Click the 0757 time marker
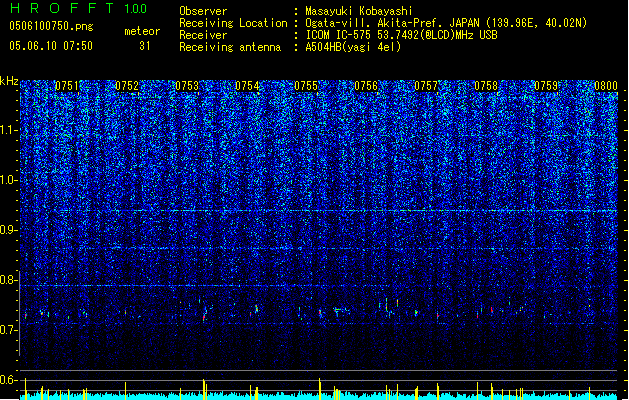629x400 pixels. point(426,86)
